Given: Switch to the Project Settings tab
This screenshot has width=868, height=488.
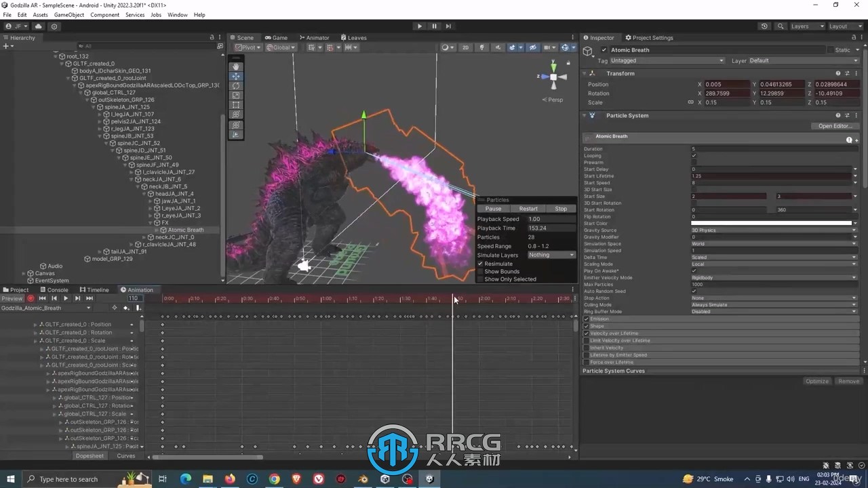Looking at the screenshot, I should point(649,38).
